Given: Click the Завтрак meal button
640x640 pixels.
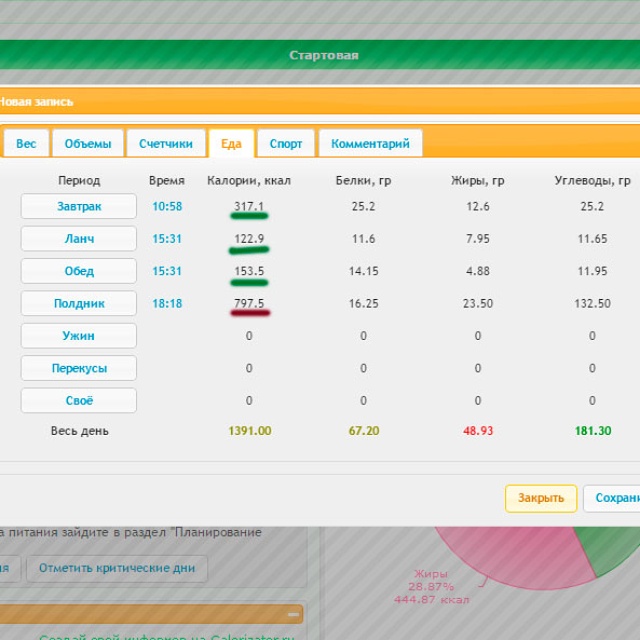Looking at the screenshot, I should click(x=79, y=206).
